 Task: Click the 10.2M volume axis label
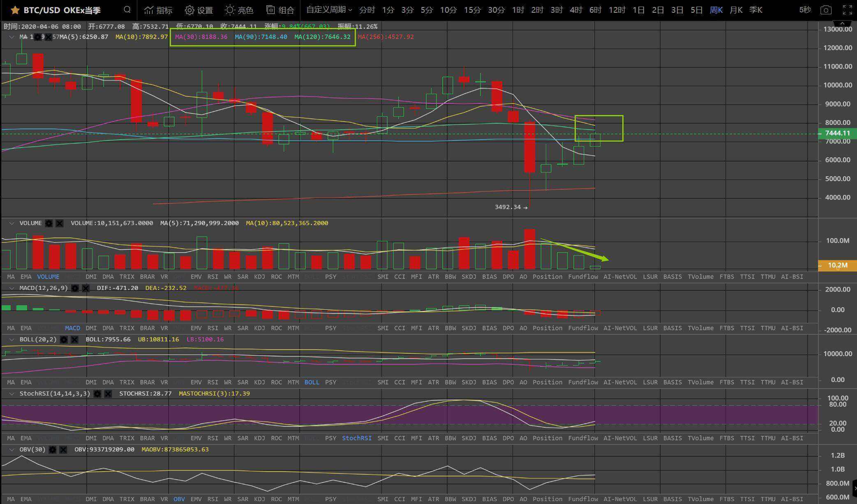(x=837, y=265)
